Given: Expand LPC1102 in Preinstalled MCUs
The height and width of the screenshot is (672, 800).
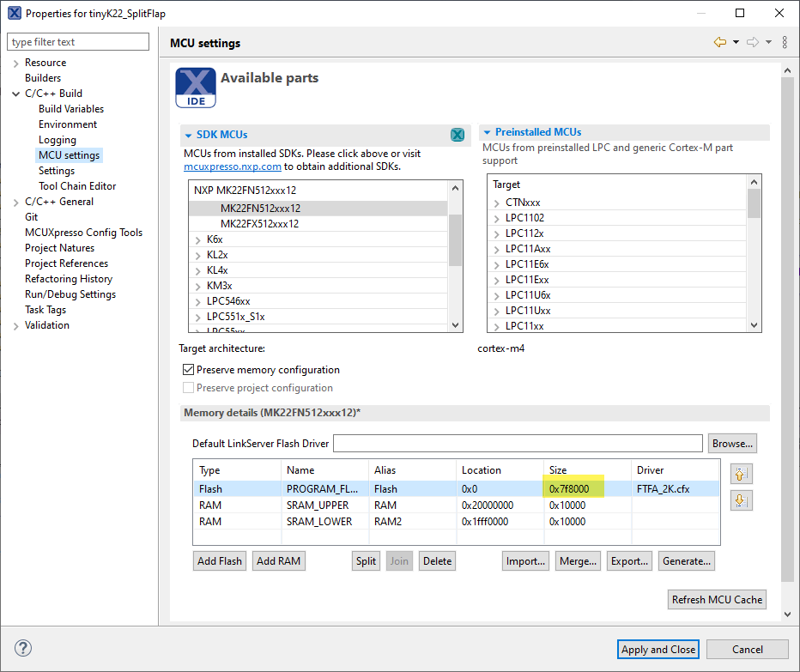Looking at the screenshot, I should [x=496, y=218].
